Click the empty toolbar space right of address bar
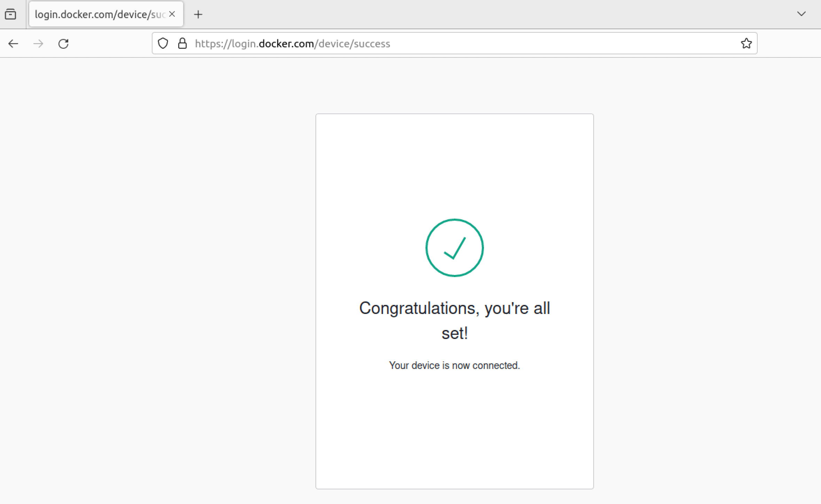Screen dimensions: 821x504 [x=789, y=44]
